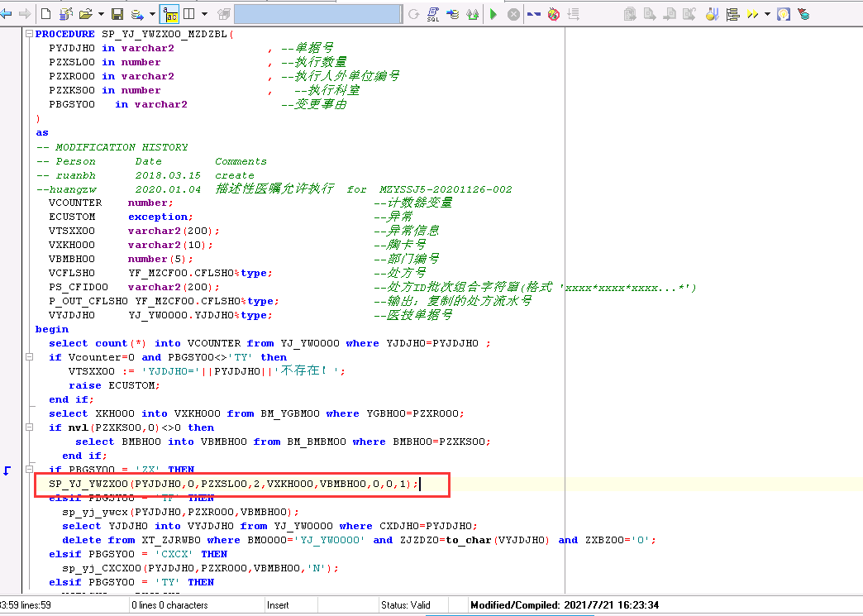Click the bug debug icon
Viewport: 863px width, 616px height.
[x=554, y=14]
